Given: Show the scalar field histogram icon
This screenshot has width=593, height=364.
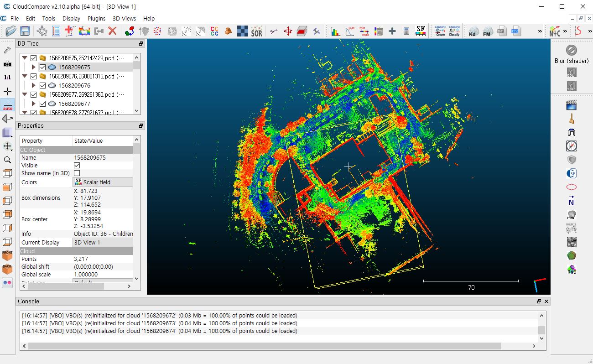Looking at the screenshot, I should tap(336, 31).
